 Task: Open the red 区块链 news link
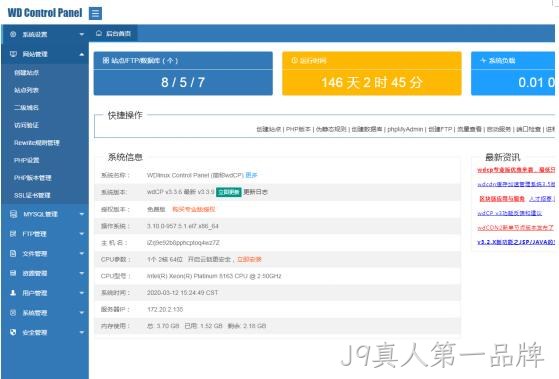tap(502, 199)
